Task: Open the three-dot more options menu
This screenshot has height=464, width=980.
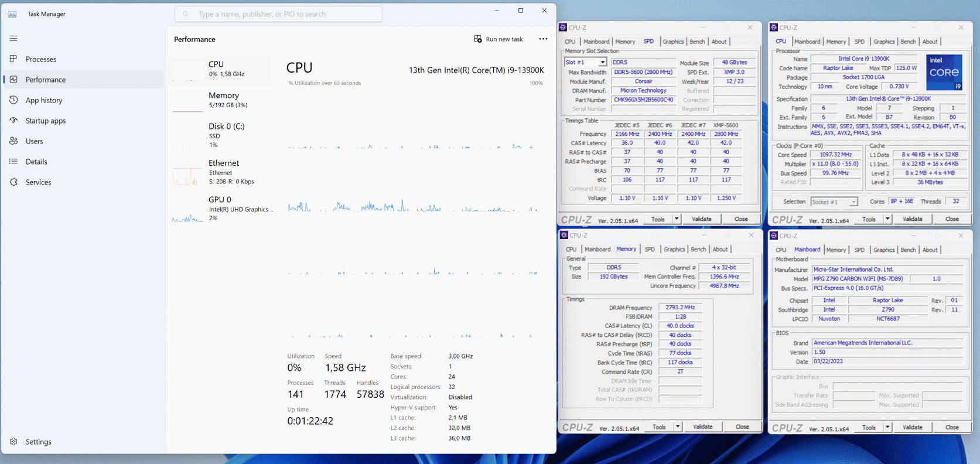Action: [x=543, y=39]
